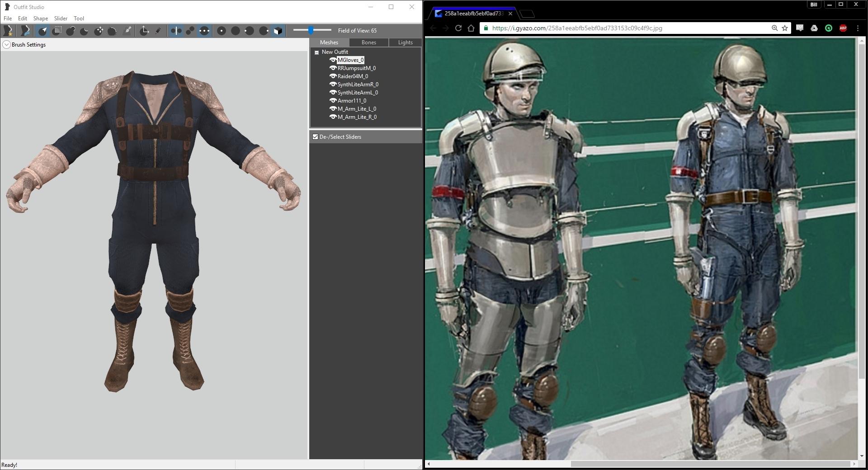
Task: Select the brush preset with right dot
Action: (x=264, y=31)
